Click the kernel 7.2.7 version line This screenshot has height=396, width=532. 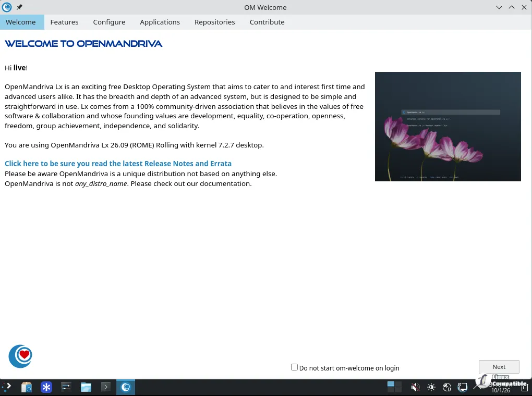click(x=134, y=145)
